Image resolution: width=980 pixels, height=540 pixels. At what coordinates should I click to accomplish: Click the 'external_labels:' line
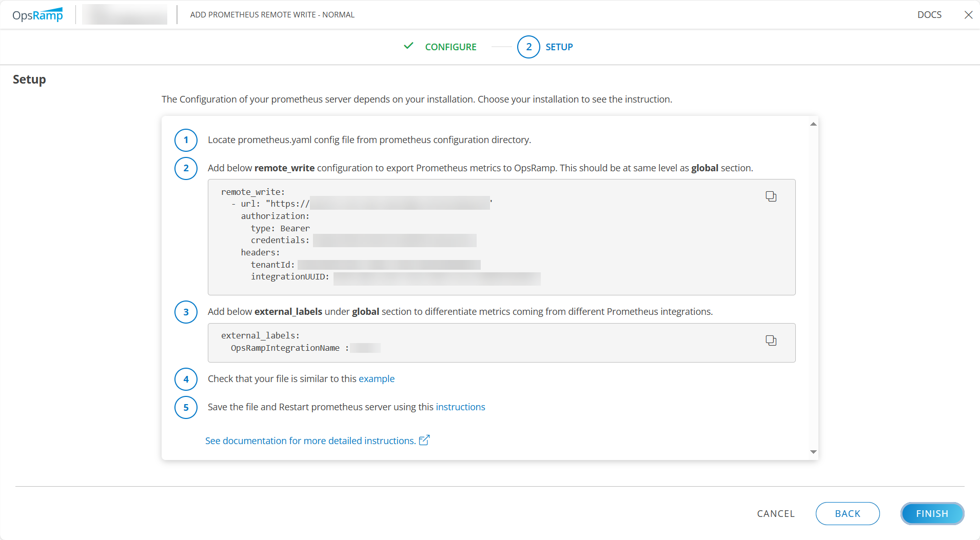coord(260,335)
